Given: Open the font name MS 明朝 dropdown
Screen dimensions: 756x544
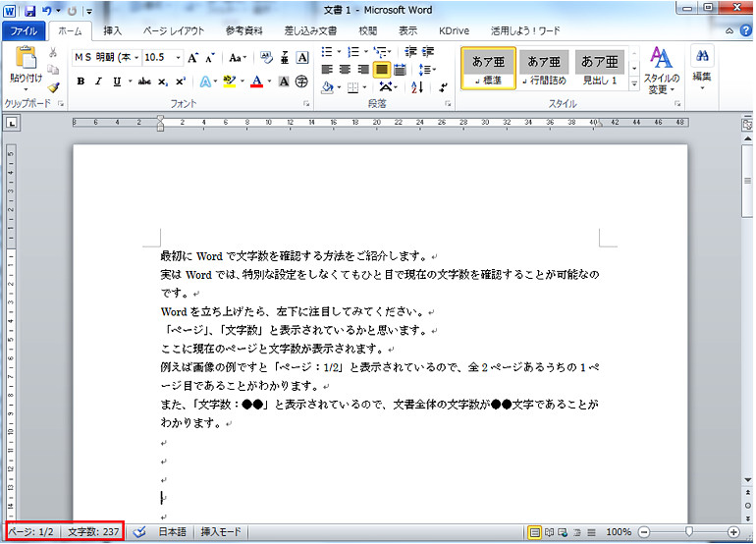Looking at the screenshot, I should point(136,57).
